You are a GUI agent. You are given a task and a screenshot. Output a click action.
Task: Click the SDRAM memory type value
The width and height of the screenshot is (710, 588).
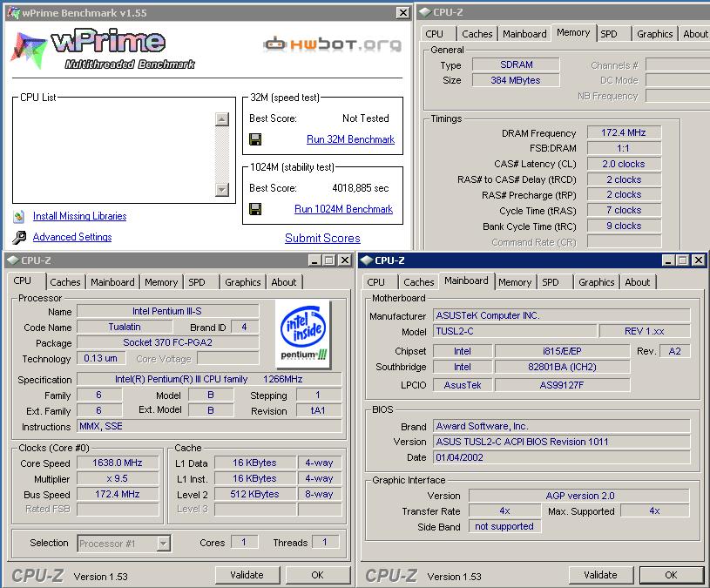(x=516, y=64)
